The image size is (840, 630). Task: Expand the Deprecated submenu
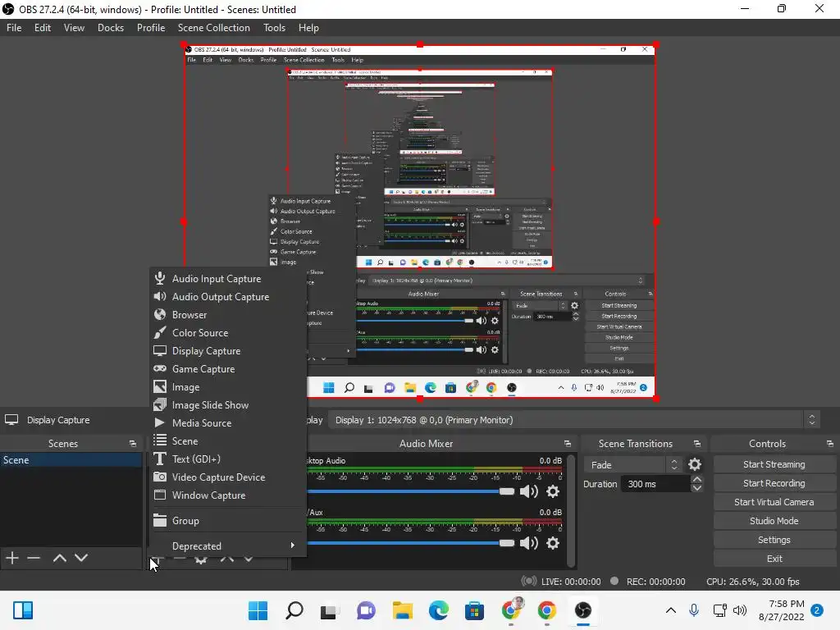[x=228, y=546]
